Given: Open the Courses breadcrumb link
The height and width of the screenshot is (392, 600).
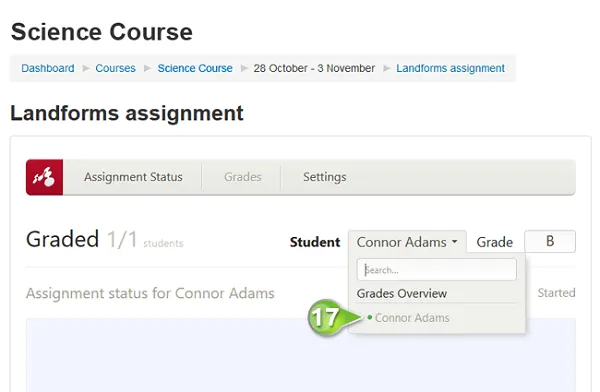Looking at the screenshot, I should pyautogui.click(x=116, y=68).
